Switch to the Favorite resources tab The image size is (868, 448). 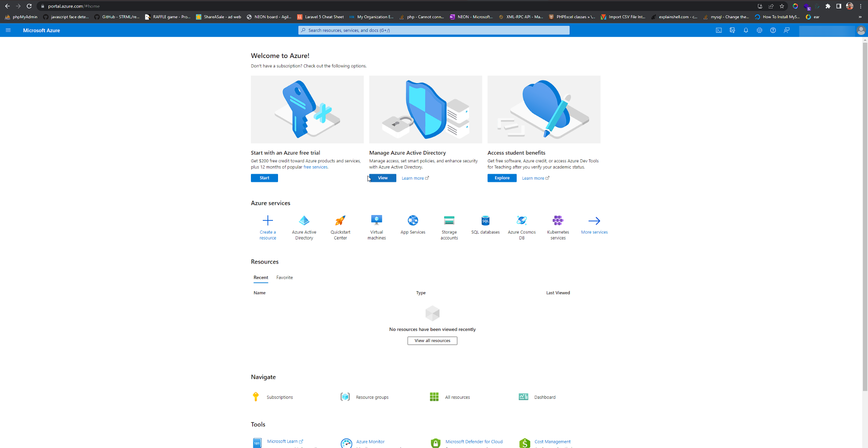[x=284, y=278]
